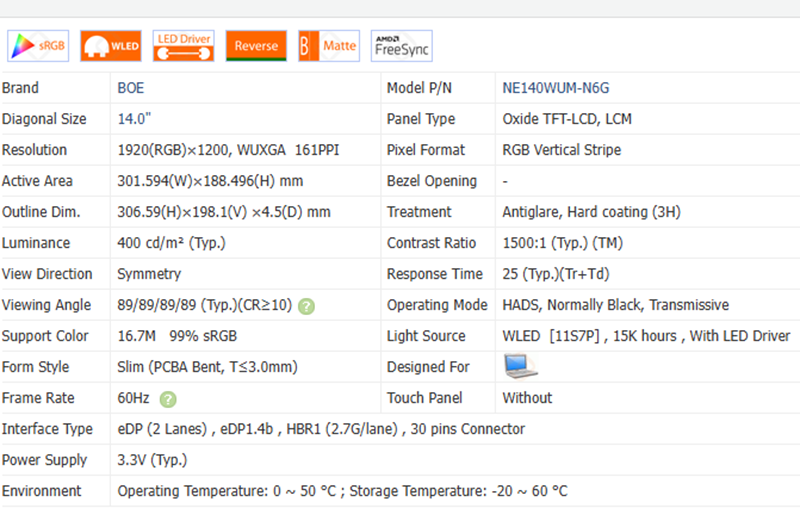Select the LED Driver badge icon
This screenshot has height=508, width=800.
point(183,46)
